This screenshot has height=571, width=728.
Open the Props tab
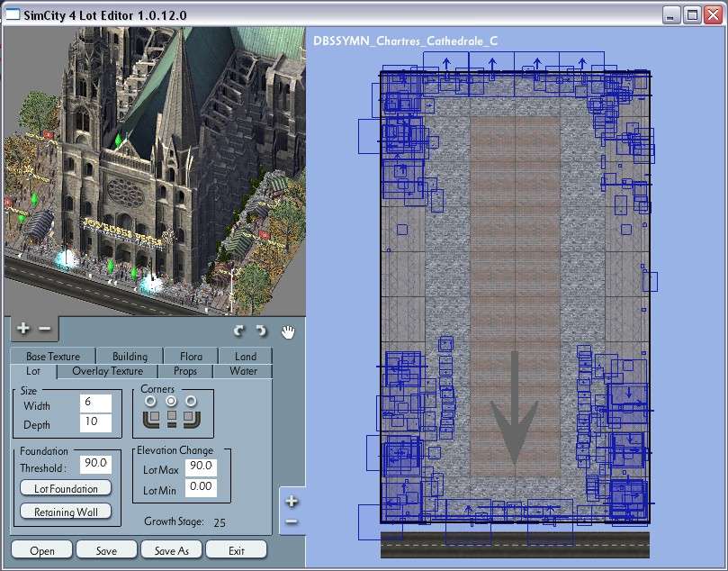pos(185,371)
